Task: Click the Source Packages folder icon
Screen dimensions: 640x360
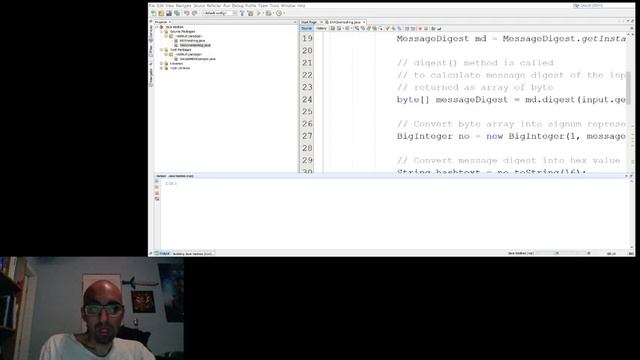Action: (166, 31)
